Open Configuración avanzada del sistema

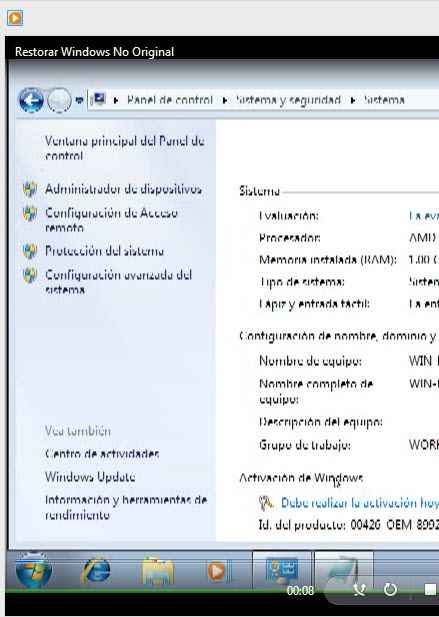click(x=118, y=282)
